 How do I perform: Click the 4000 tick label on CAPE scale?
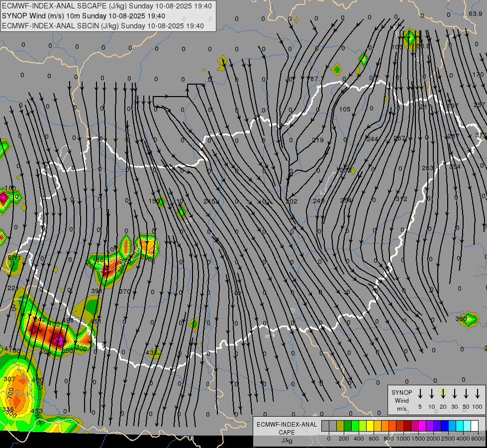pos(463,439)
